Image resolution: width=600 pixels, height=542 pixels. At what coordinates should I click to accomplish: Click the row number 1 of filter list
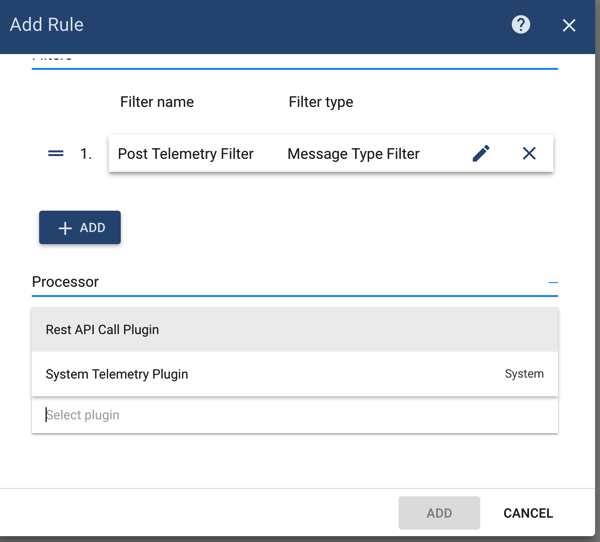point(86,154)
